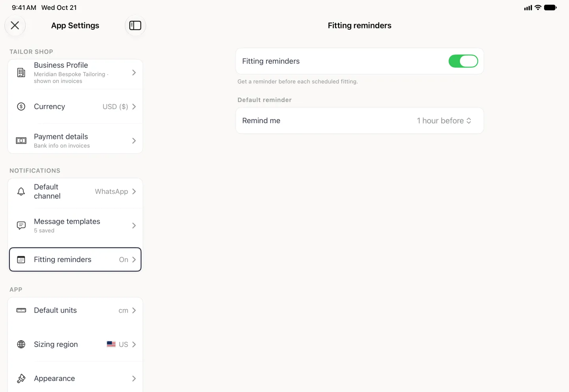569x392 pixels.
Task: Expand Sizing region with its chevron
Action: [x=134, y=344]
